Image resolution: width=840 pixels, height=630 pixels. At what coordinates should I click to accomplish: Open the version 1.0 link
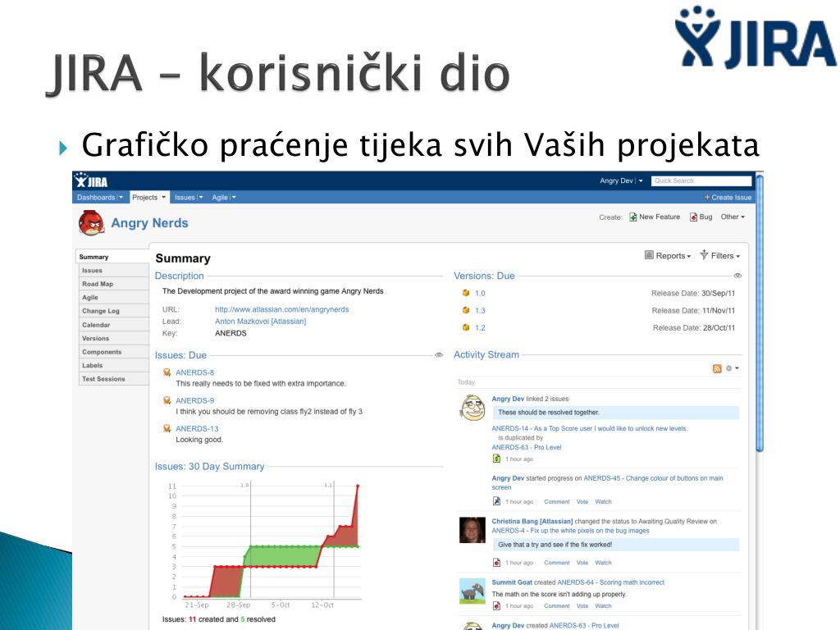480,294
